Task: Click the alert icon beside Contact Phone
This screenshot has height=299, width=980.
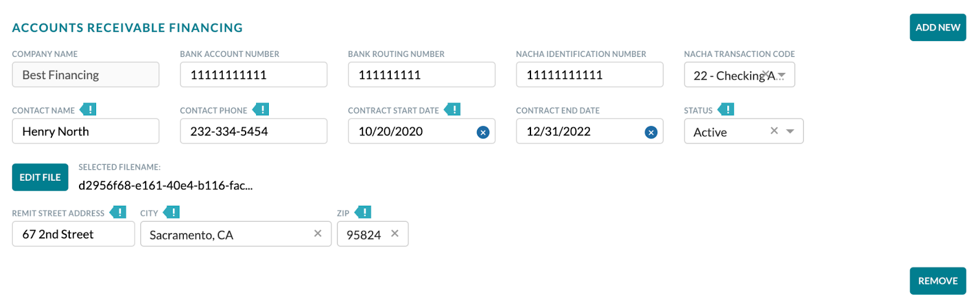Action: 261,110
